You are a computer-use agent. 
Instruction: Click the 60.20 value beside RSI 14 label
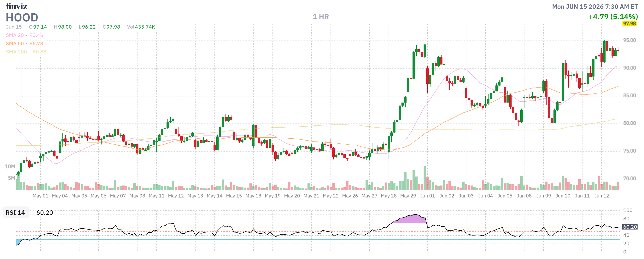[45, 212]
